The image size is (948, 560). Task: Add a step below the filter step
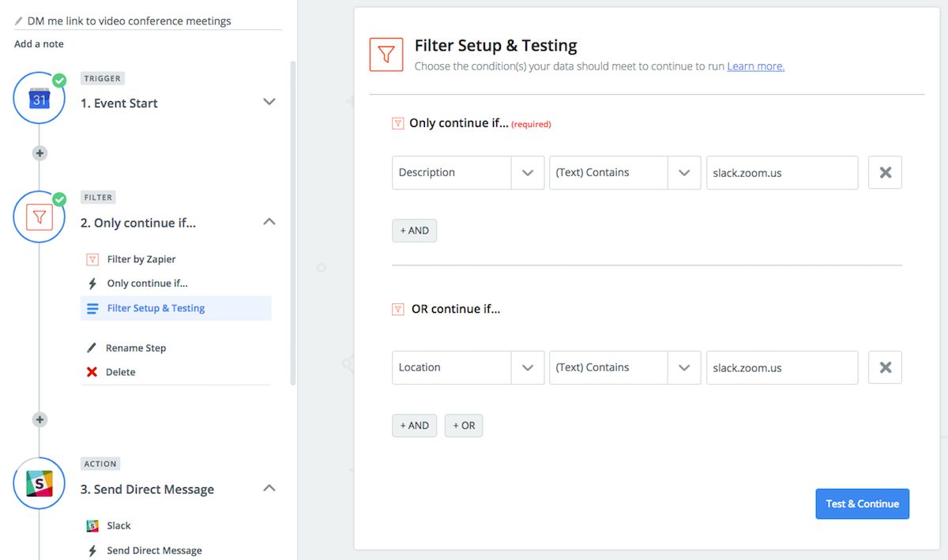(39, 419)
